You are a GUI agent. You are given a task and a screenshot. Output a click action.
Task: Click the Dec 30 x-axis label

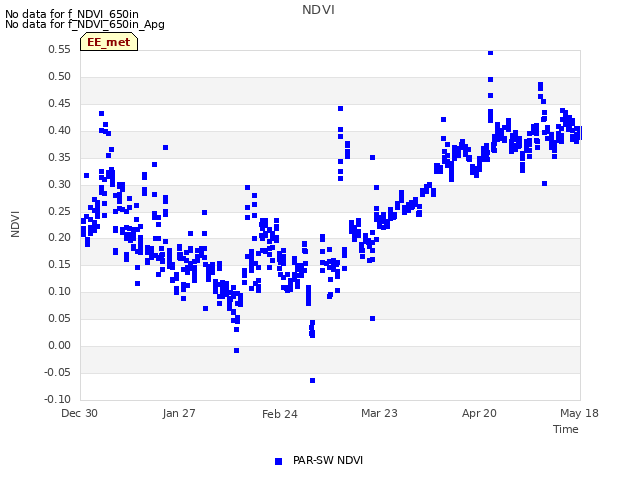pos(80,413)
